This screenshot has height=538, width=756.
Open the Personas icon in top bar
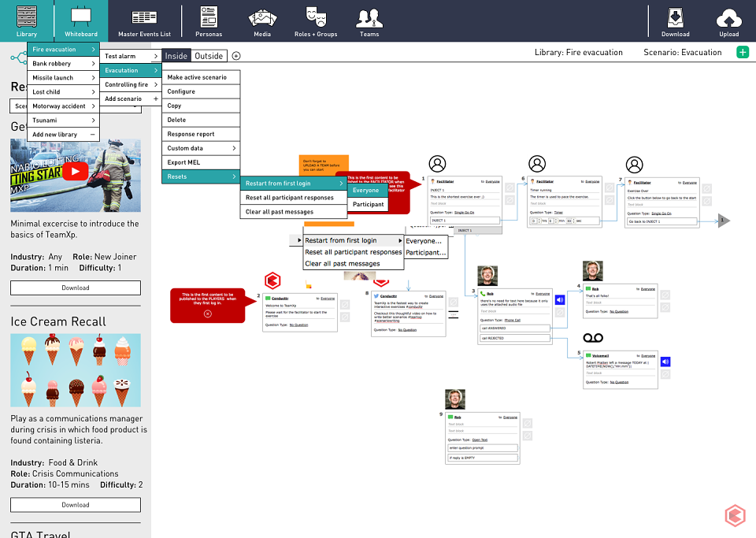(209, 17)
